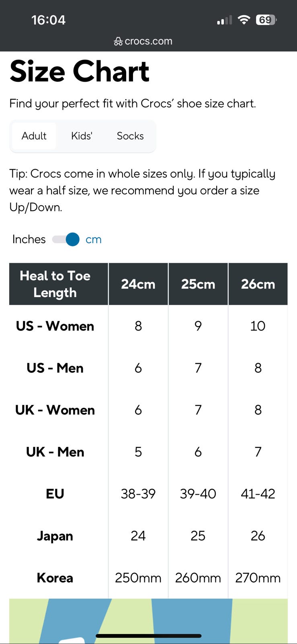Tap the cellular signal bars icon

(224, 20)
